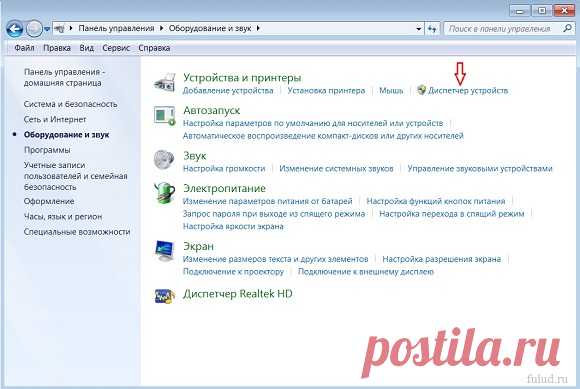Open Программы category in sidebar

tap(47, 150)
